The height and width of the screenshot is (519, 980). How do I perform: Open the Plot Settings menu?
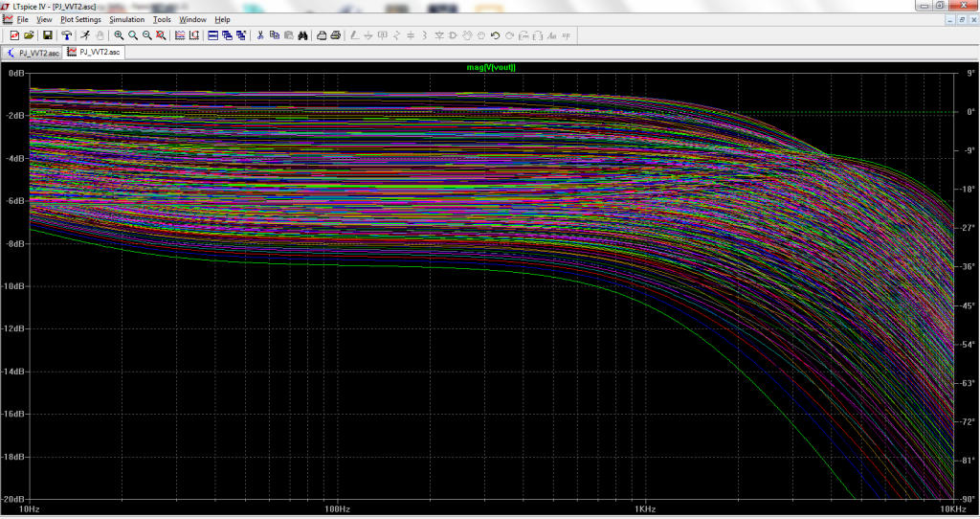pyautogui.click(x=80, y=19)
